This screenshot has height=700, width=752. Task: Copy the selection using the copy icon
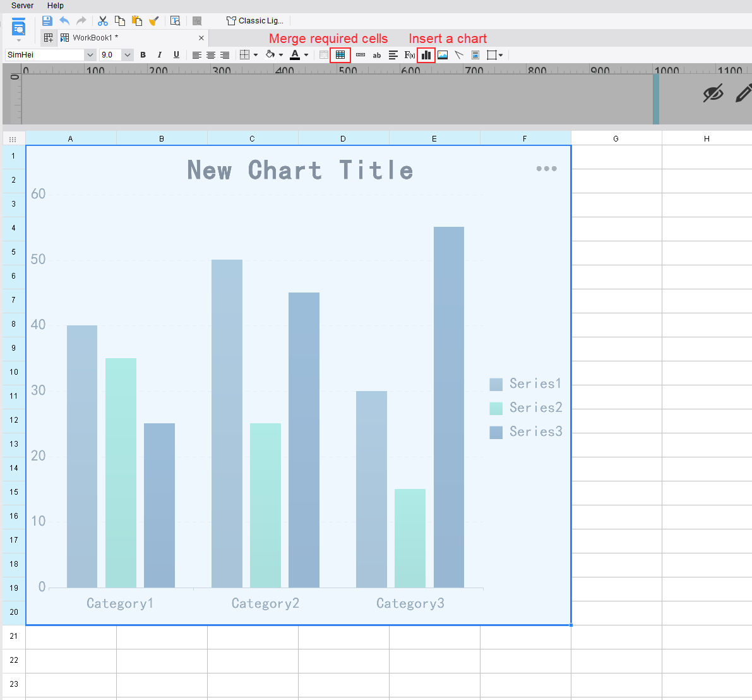pos(120,21)
